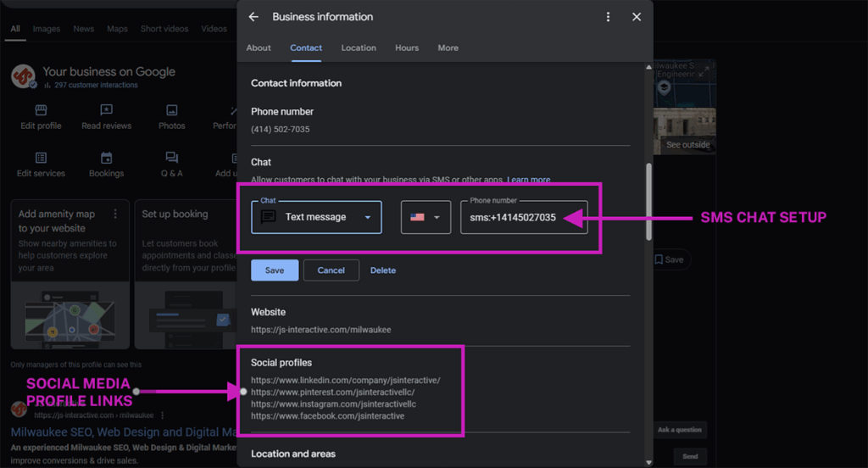The image size is (868, 468).
Task: Click the Location and areas heading
Action: point(292,454)
